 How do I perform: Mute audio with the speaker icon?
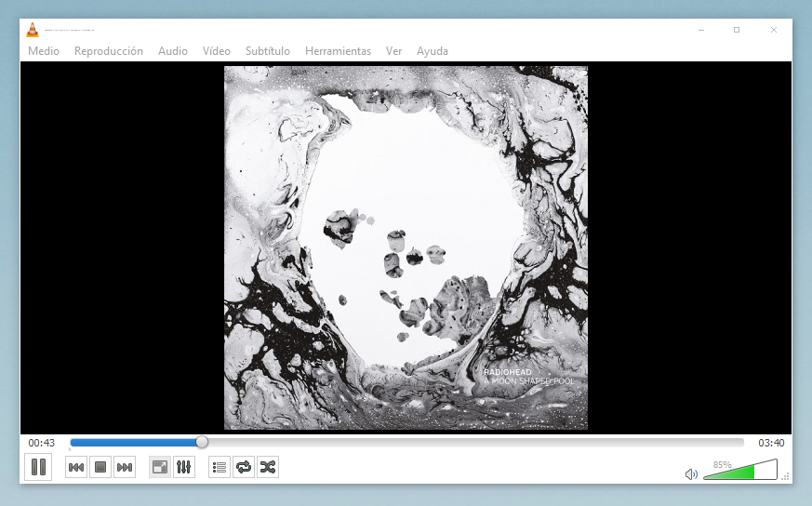coord(691,473)
